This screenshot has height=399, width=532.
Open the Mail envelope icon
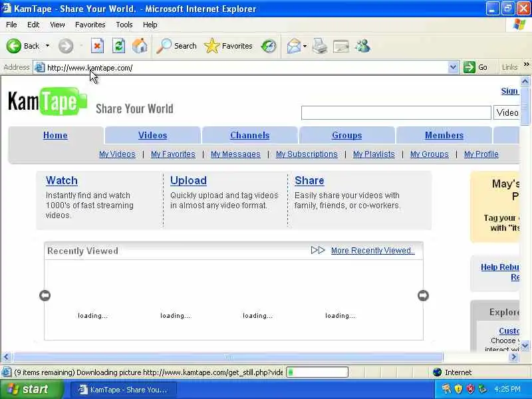coord(294,46)
